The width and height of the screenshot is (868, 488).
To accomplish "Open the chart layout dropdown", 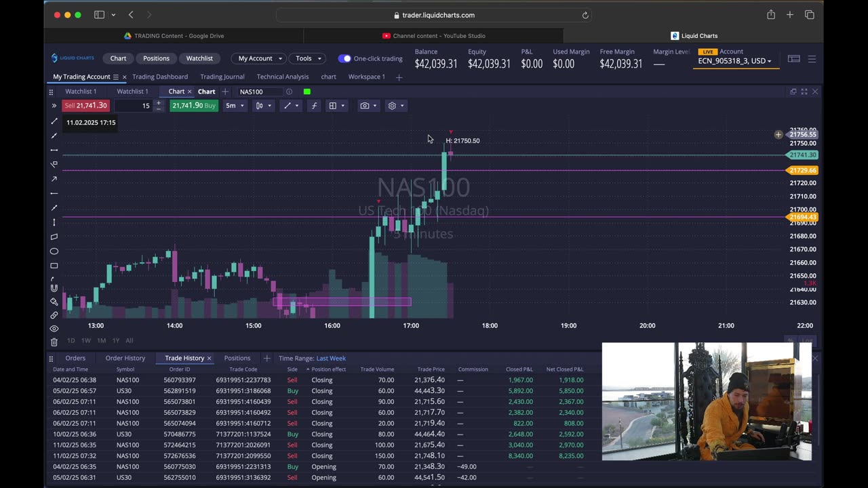I will pos(336,106).
